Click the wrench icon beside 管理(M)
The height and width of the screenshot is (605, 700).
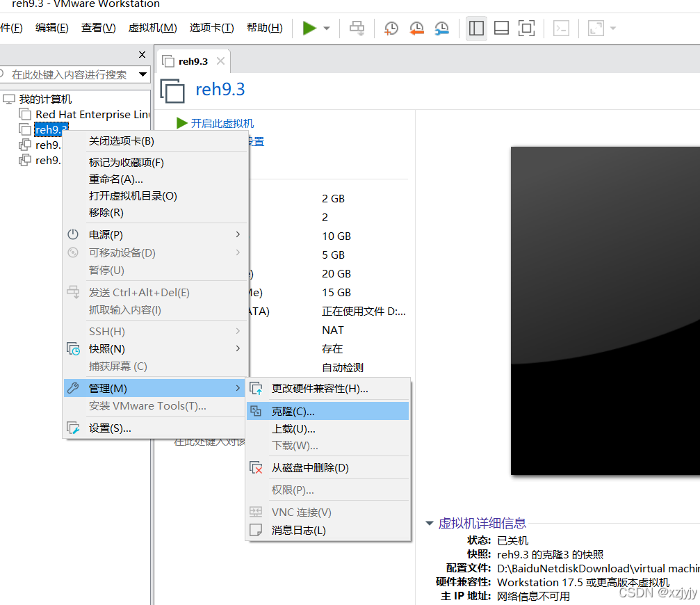click(73, 388)
